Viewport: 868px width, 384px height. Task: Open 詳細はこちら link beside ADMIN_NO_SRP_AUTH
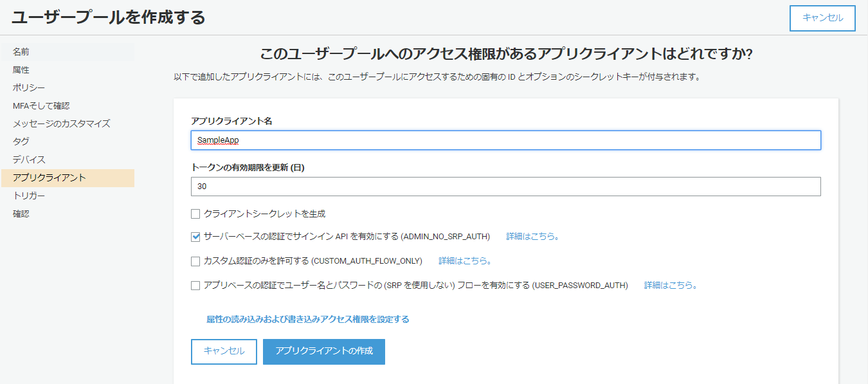[532, 237]
